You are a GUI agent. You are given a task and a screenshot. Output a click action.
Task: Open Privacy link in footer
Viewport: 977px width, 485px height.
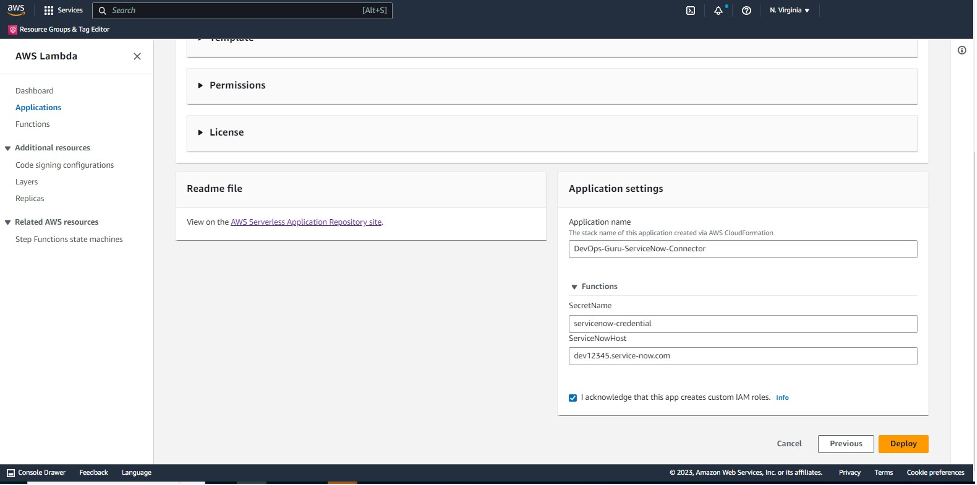pyautogui.click(x=849, y=473)
